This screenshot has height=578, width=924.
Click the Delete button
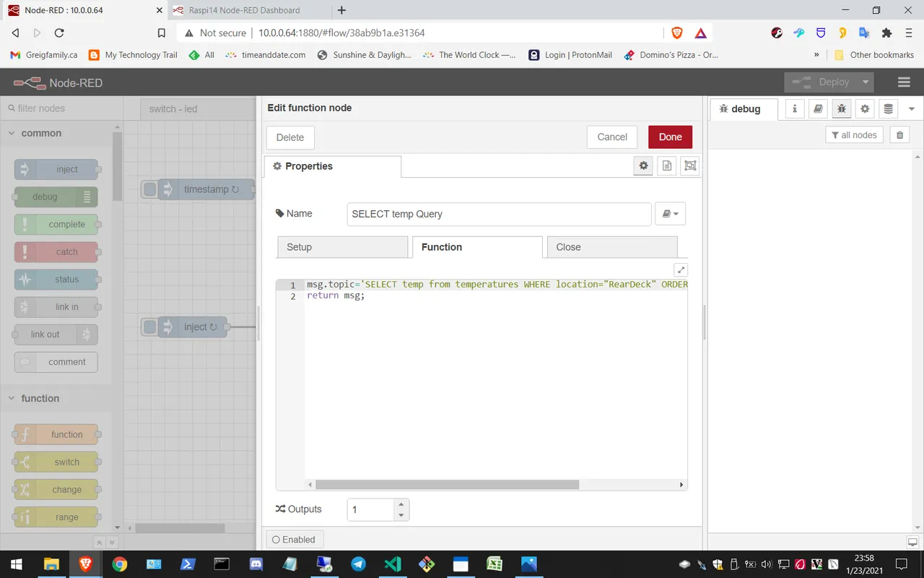pos(290,137)
